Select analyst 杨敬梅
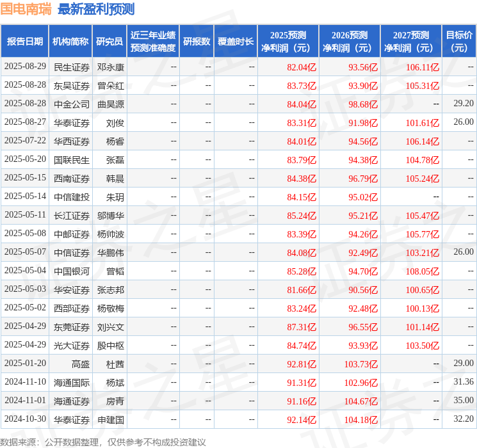This screenshot has height=448, width=477. (x=110, y=308)
